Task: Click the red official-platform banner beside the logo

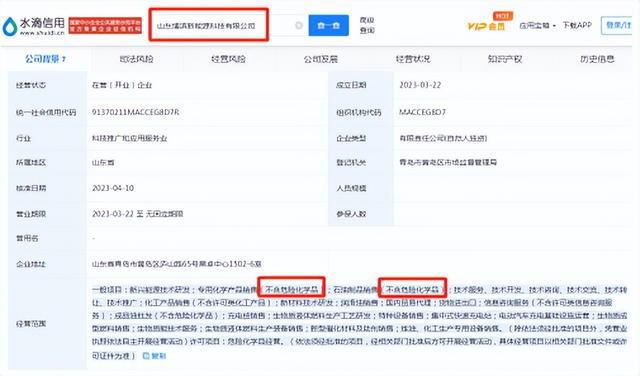Action: [105, 25]
